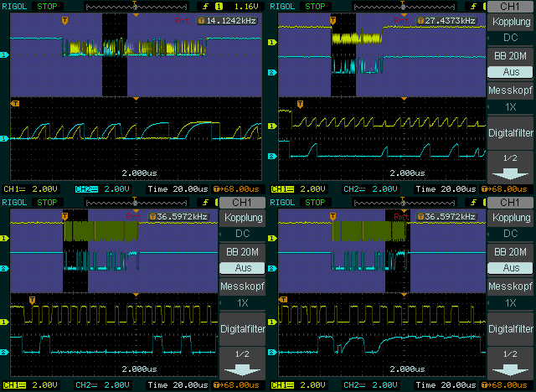Open Kopplung DC setting in bottom-right scope menu
Viewport: 536px width, 392px height.
click(510, 226)
